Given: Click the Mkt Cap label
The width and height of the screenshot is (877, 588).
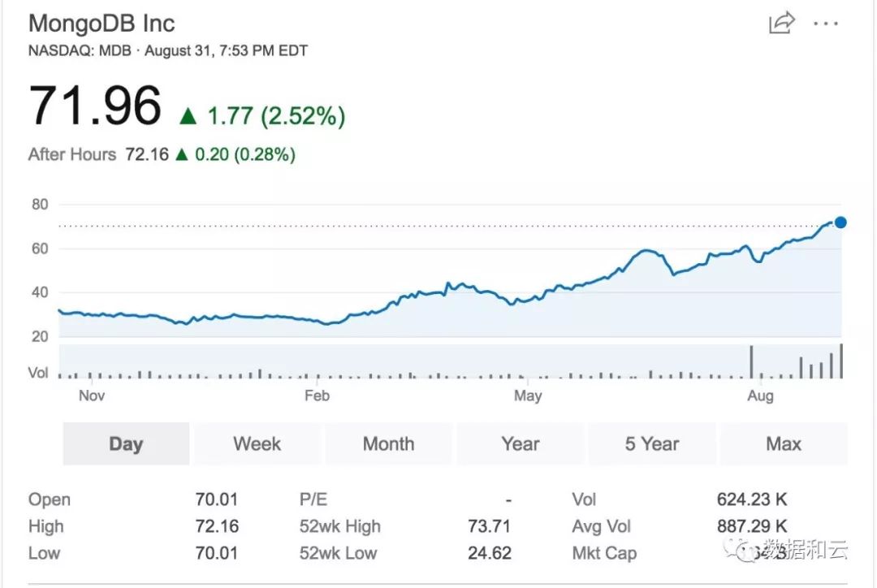Looking at the screenshot, I should click(604, 553).
